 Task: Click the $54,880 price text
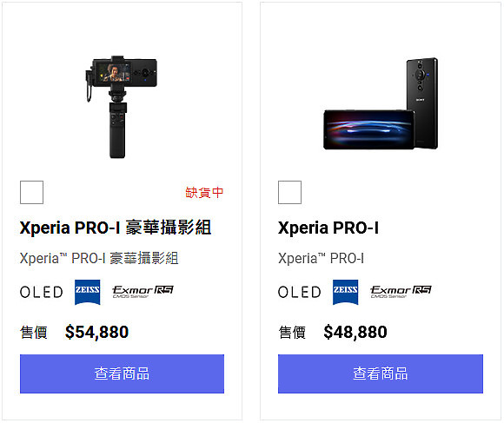point(96,332)
